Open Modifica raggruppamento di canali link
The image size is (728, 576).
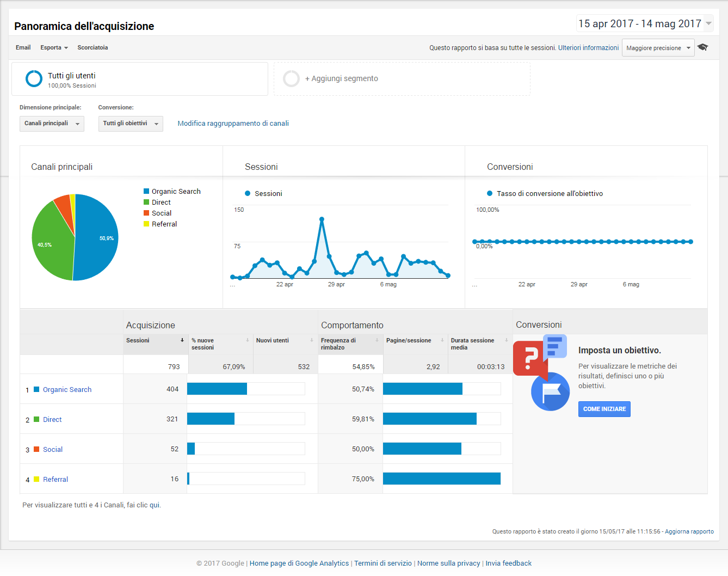pyautogui.click(x=233, y=124)
